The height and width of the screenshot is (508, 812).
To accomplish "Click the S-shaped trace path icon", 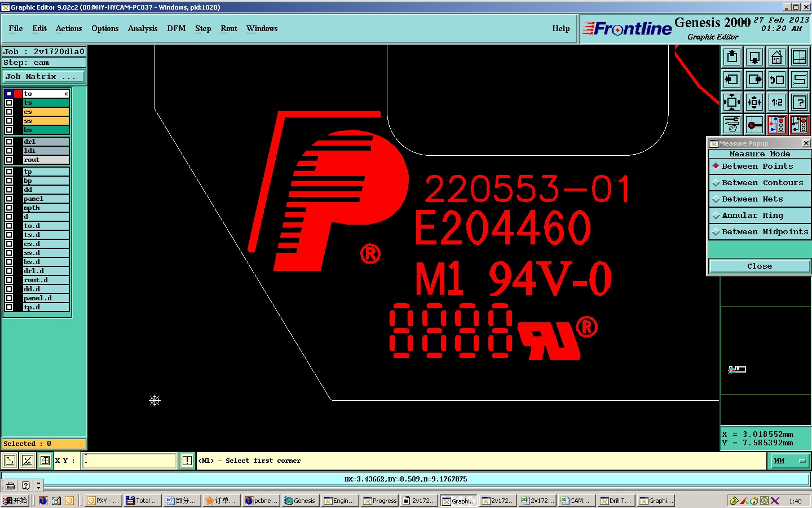I will point(800,80).
